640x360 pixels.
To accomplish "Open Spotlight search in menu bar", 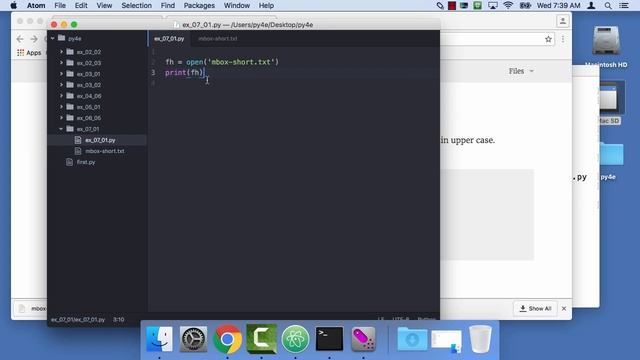I will coord(608,5).
